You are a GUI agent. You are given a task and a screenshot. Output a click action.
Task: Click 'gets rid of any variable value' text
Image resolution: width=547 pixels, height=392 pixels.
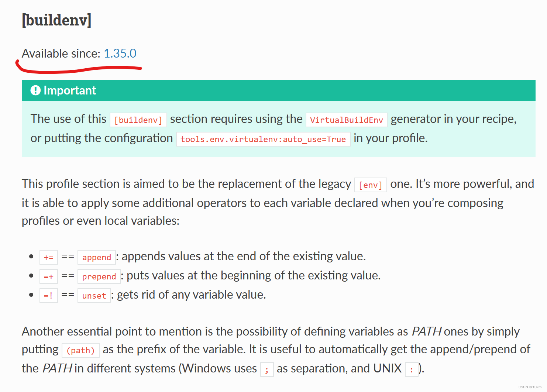click(x=191, y=295)
